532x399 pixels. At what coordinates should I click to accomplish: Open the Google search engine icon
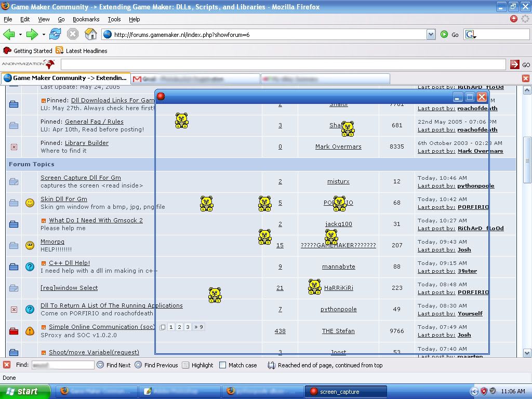tap(471, 34)
